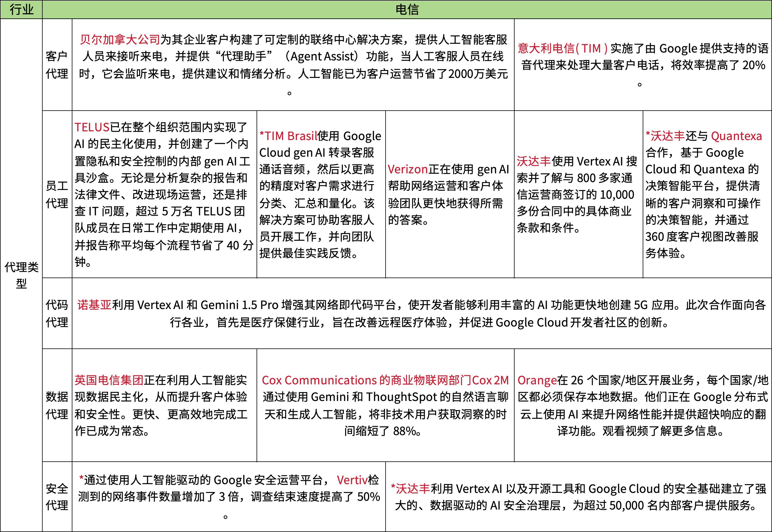772x532 pixels.
Task: Click the text Gemini 1.5 Pro
Action: pyautogui.click(x=240, y=305)
